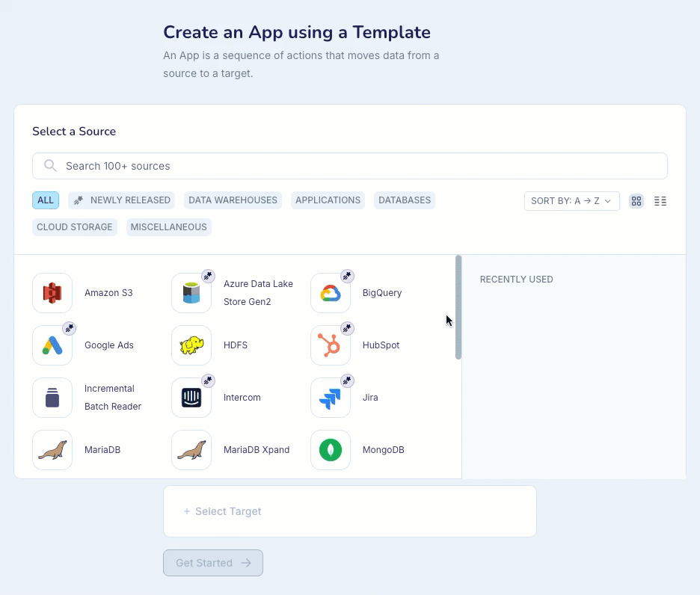Filter sources by ALL
700x595 pixels.
coord(46,200)
